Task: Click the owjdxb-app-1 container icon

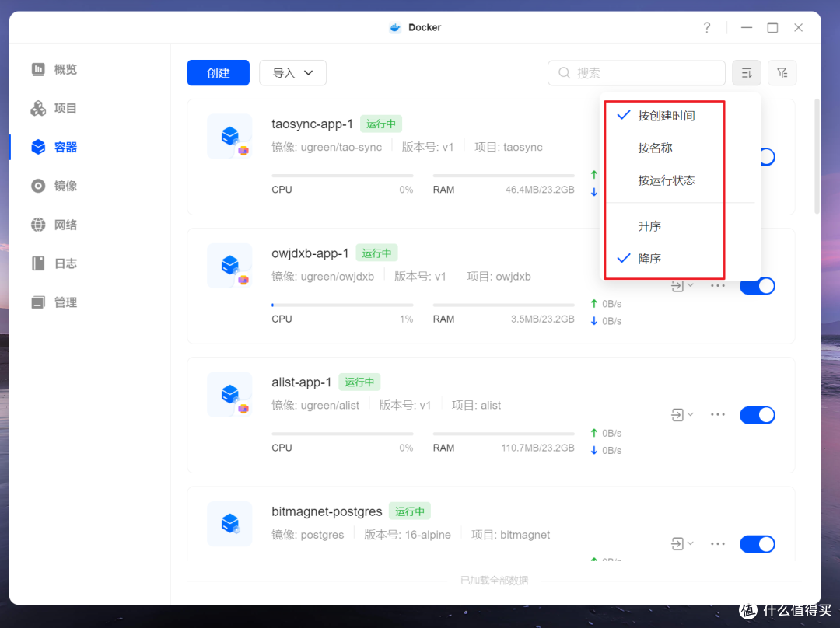Action: (229, 266)
